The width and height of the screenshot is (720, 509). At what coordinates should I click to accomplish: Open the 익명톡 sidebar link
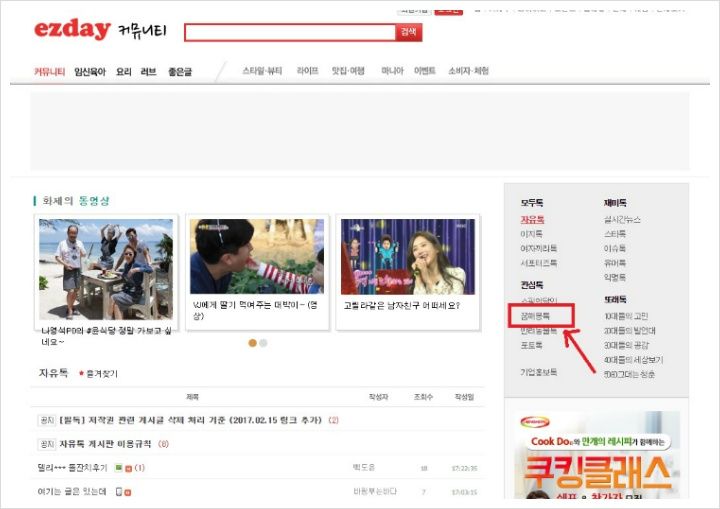pyautogui.click(x=615, y=277)
